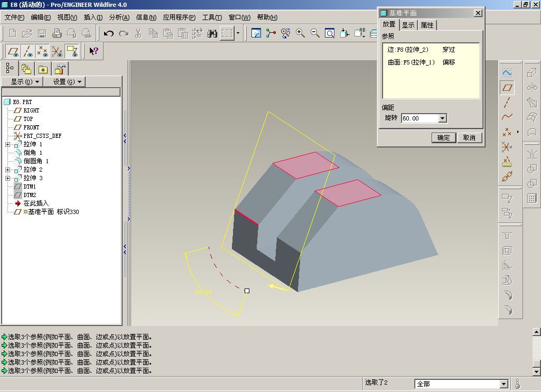Open the 文件 menu
Viewport: 541px width, 392px height.
[x=14, y=17]
